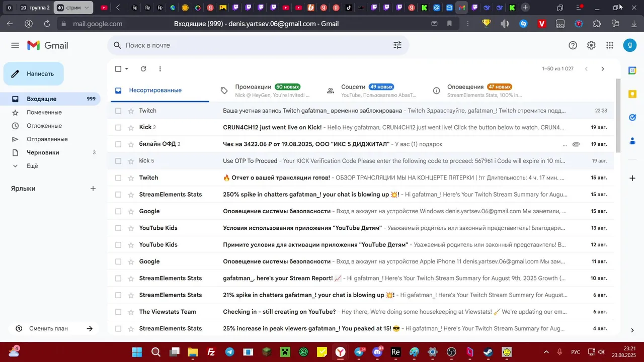This screenshot has width=644, height=362.
Task: Open Google Keep in the side panel
Action: [x=632, y=94]
